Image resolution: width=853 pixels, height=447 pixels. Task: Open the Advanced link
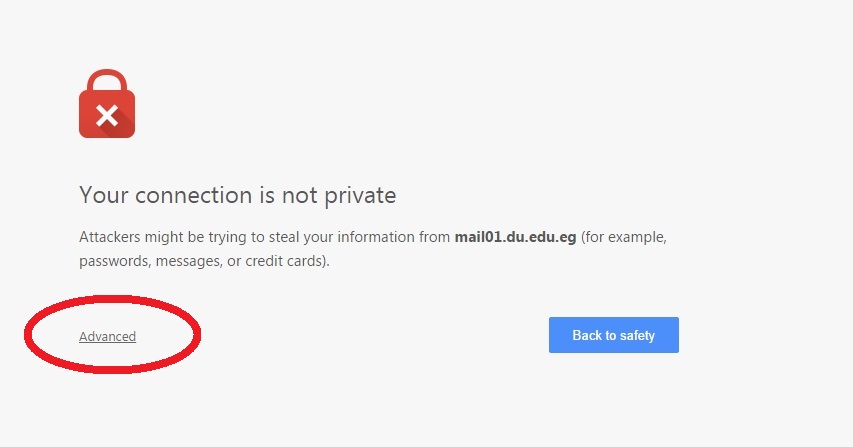tap(108, 337)
